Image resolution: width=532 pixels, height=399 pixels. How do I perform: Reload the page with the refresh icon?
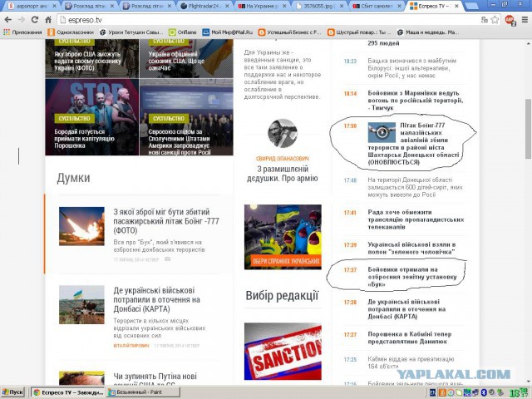click(x=35, y=20)
